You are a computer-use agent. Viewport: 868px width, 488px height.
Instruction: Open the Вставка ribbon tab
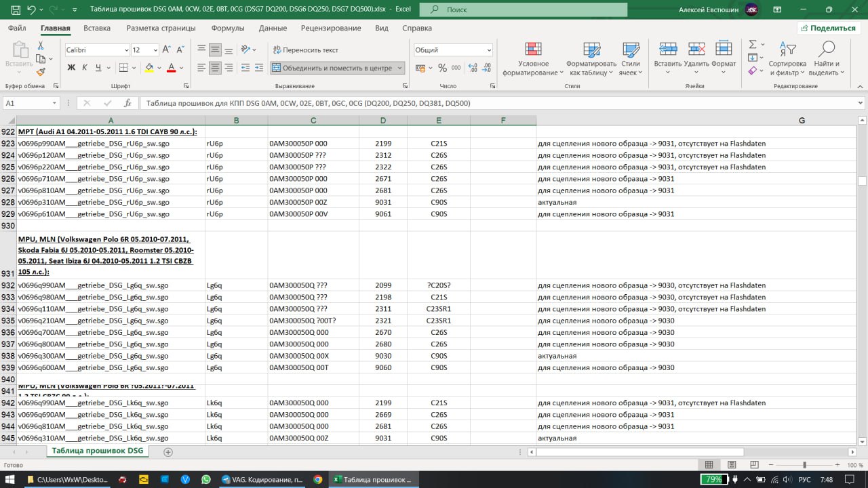(x=97, y=28)
